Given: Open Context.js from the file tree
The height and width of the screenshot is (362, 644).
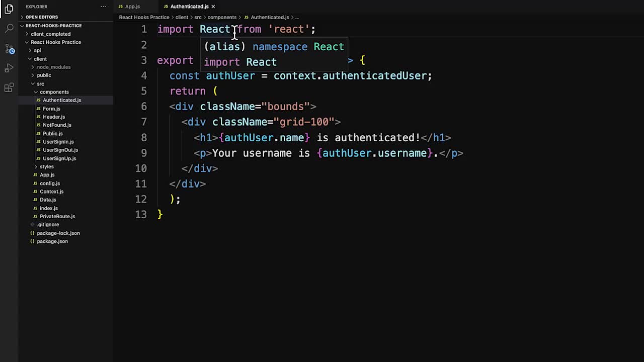Looking at the screenshot, I should [x=51, y=192].
